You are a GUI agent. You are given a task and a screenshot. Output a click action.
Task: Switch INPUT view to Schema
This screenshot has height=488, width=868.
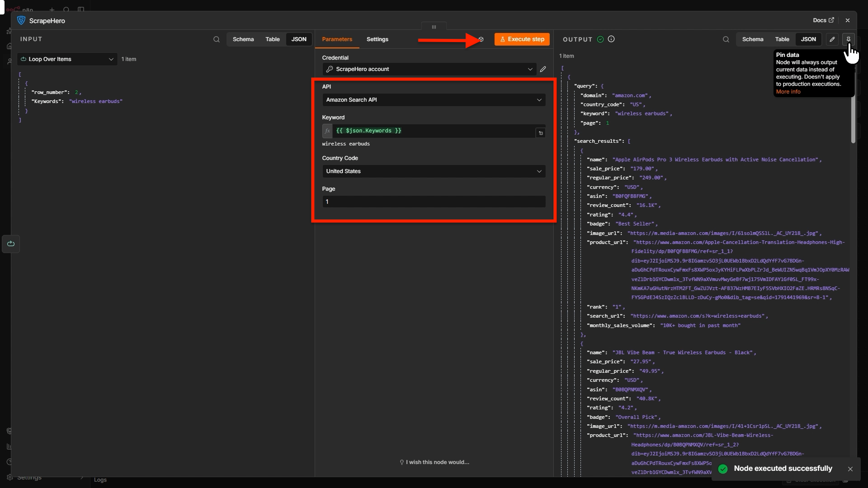click(243, 39)
